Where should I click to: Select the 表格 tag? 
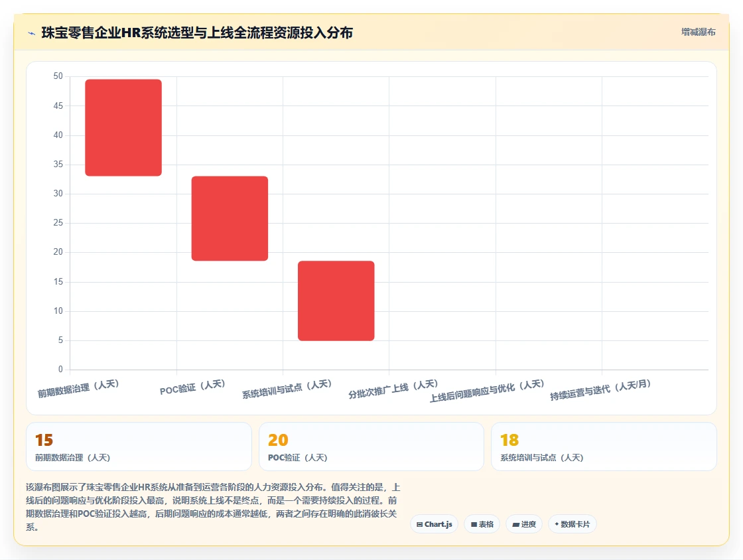pyautogui.click(x=482, y=524)
